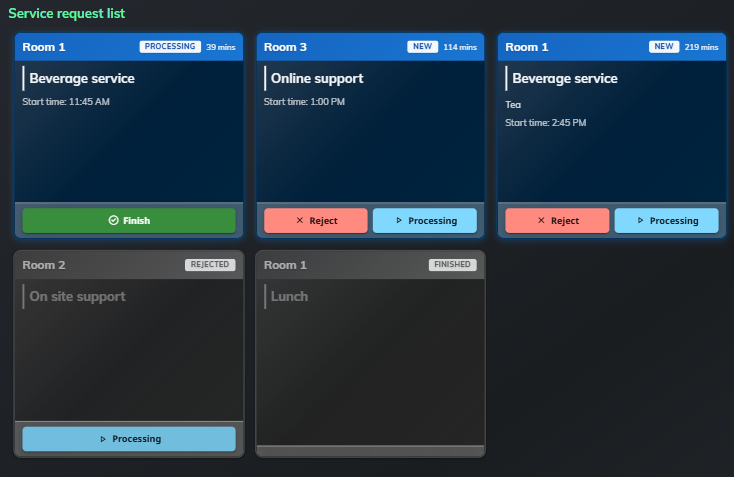Screen dimensions: 734x477
Task: Click the checkmark icon on the Finish button
Action: click(113, 221)
